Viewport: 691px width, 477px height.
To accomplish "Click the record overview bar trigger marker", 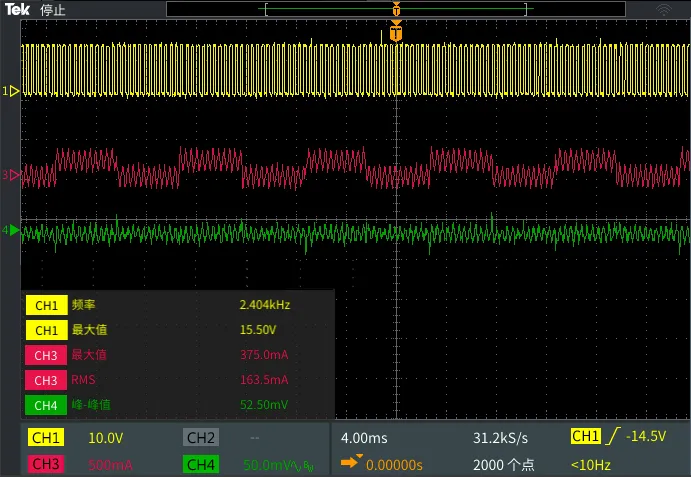I will click(396, 9).
